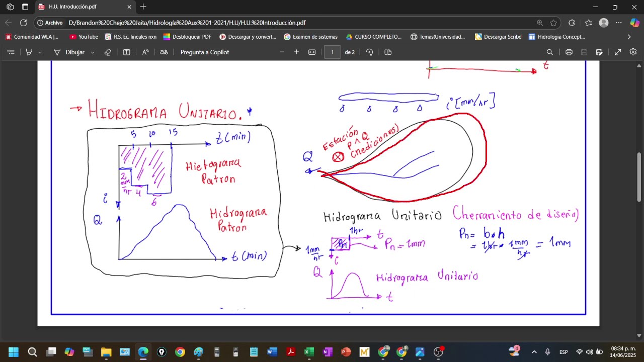
Task: Open Edge workspaces icon
Action: coord(10,7)
